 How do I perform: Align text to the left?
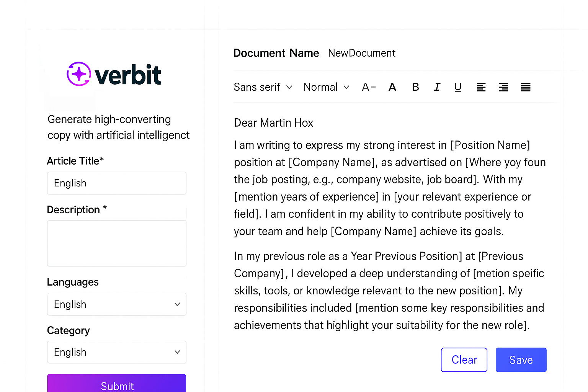[481, 87]
